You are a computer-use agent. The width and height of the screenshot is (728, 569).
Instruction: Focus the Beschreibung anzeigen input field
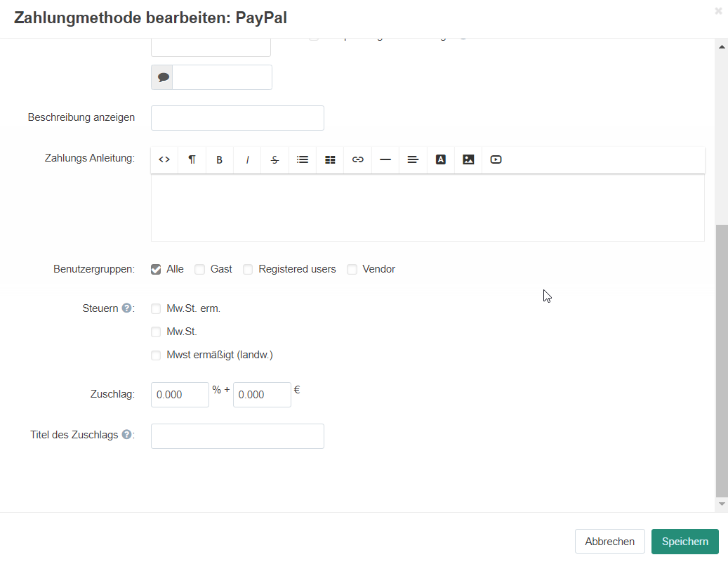click(237, 118)
